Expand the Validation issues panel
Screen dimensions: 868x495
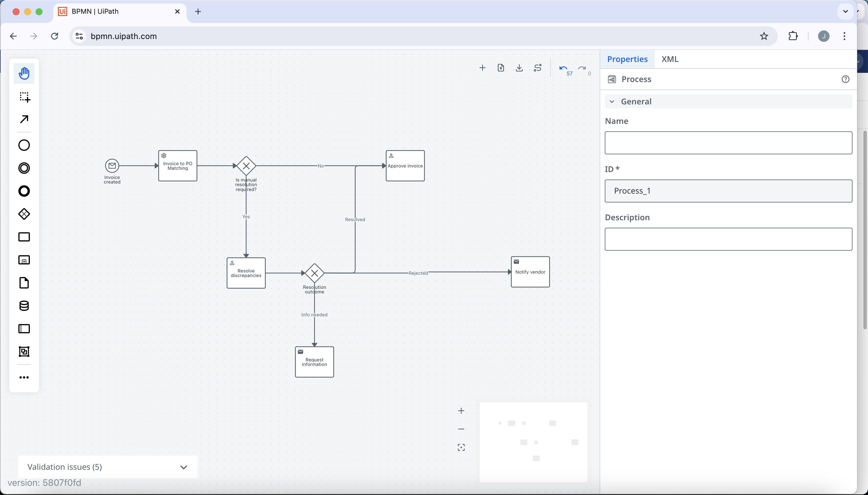(108, 467)
